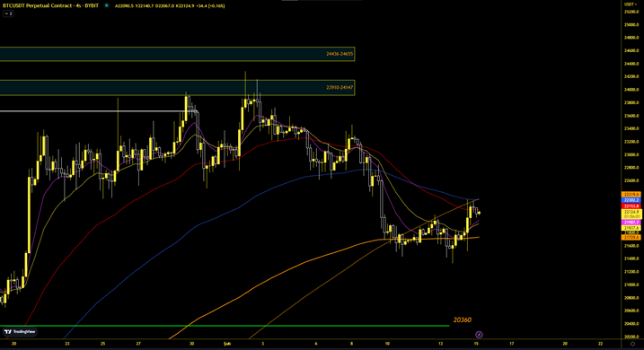The width and height of the screenshot is (644, 350).
Task: Click the blue 22302.2 price tag
Action: 631,200
